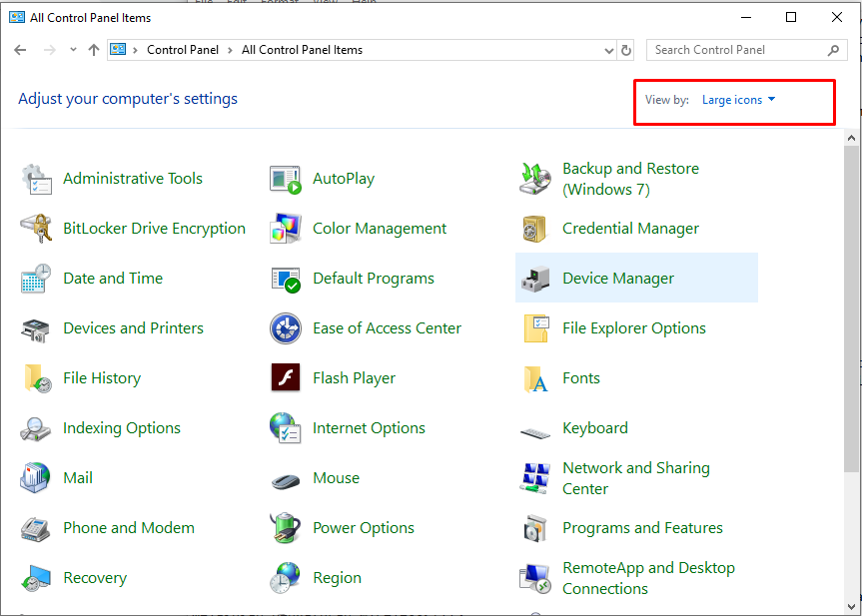Open Ease of Access Center
Viewport: 862px width, 616px height.
(387, 327)
